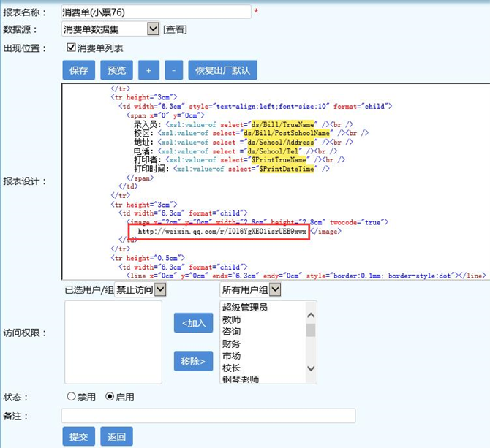
Task: Click the 保存 button
Action: [79, 70]
